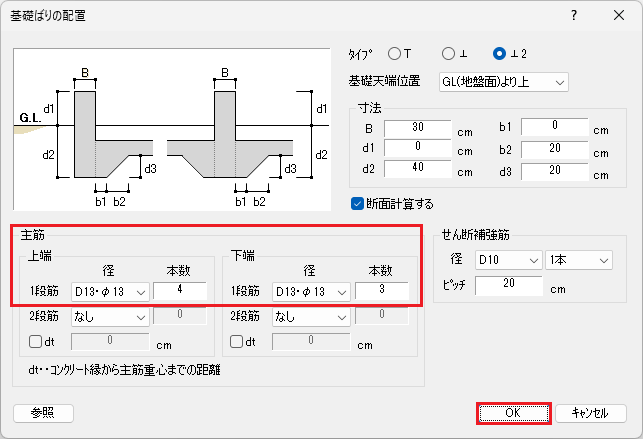The width and height of the screenshot is (643, 439).
Task: Open せん断補強筋 径 D10 dropdown
Action: coord(508,260)
